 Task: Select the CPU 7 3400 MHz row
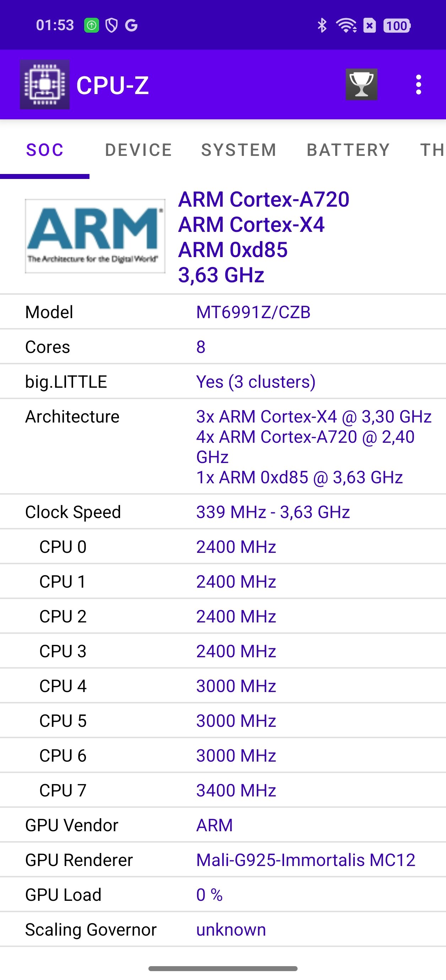point(223,790)
